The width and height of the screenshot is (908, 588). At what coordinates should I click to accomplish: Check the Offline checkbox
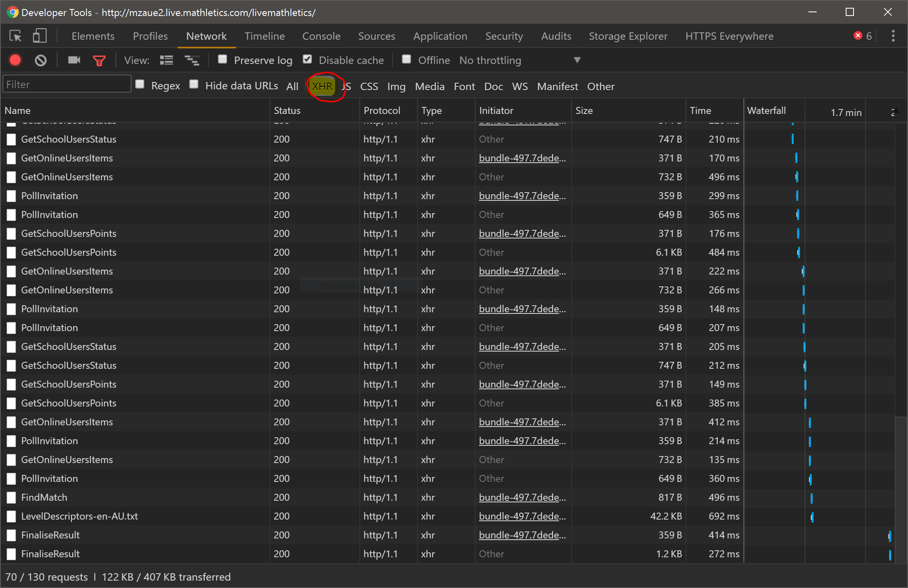tap(406, 59)
